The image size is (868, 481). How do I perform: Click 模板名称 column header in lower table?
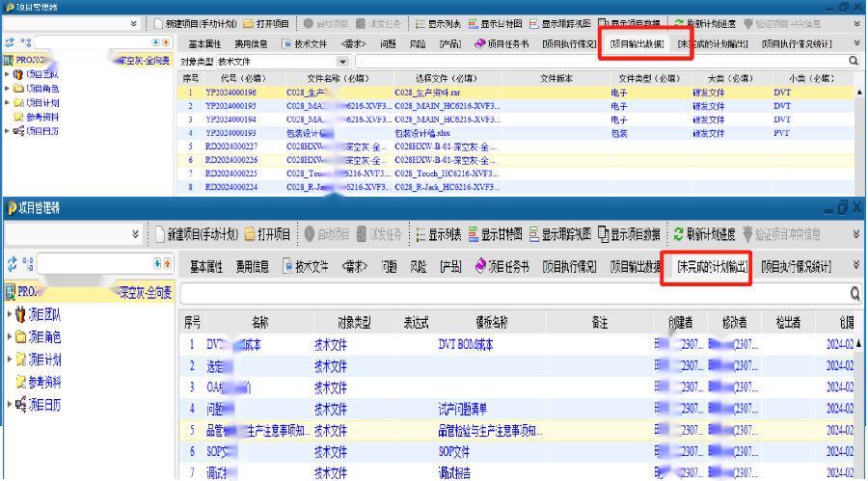pos(473,322)
